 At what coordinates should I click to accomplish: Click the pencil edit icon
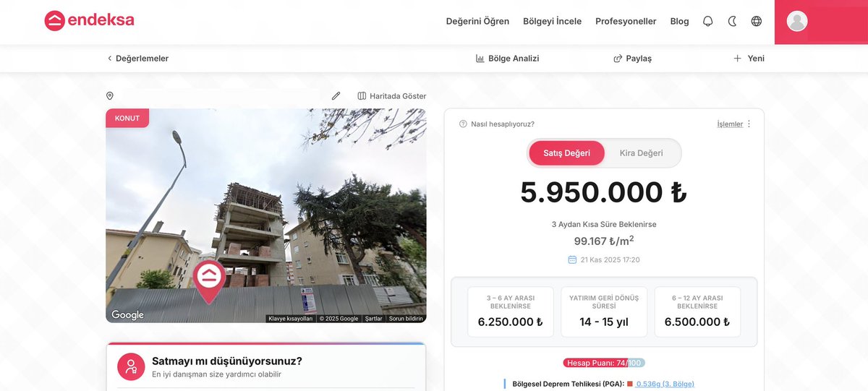click(336, 96)
